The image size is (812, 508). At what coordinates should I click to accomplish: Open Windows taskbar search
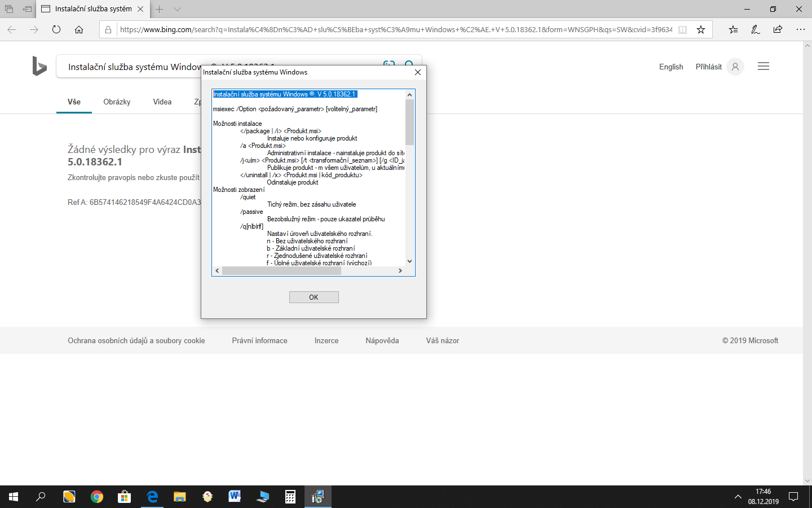click(x=41, y=497)
